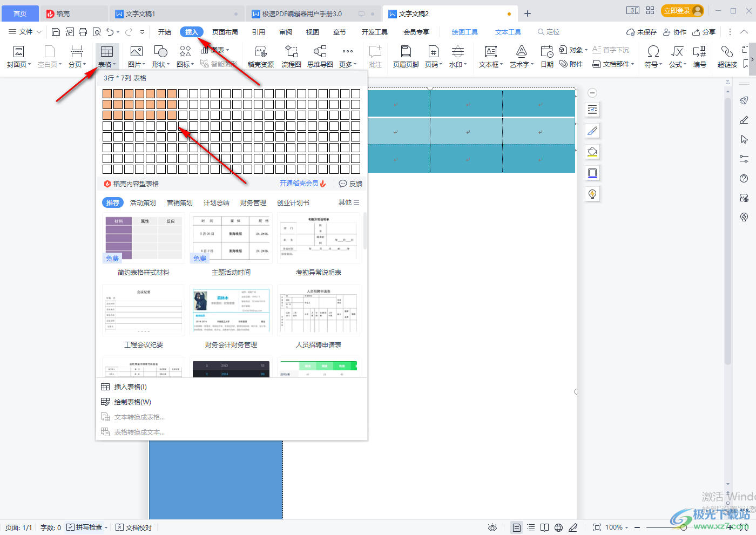Click the 开通稻壳会员 link
The width and height of the screenshot is (756, 535).
[x=302, y=184]
